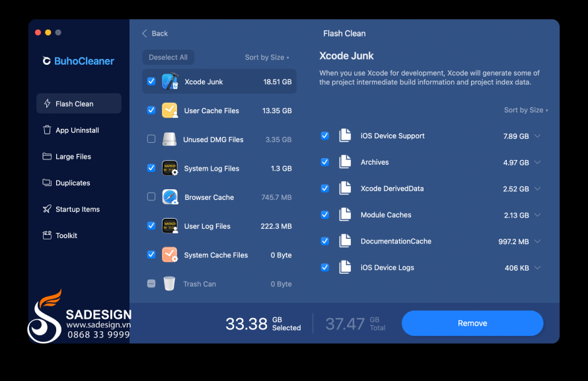Check the Browser Cache checkbox
The width and height of the screenshot is (588, 381).
[x=151, y=197]
